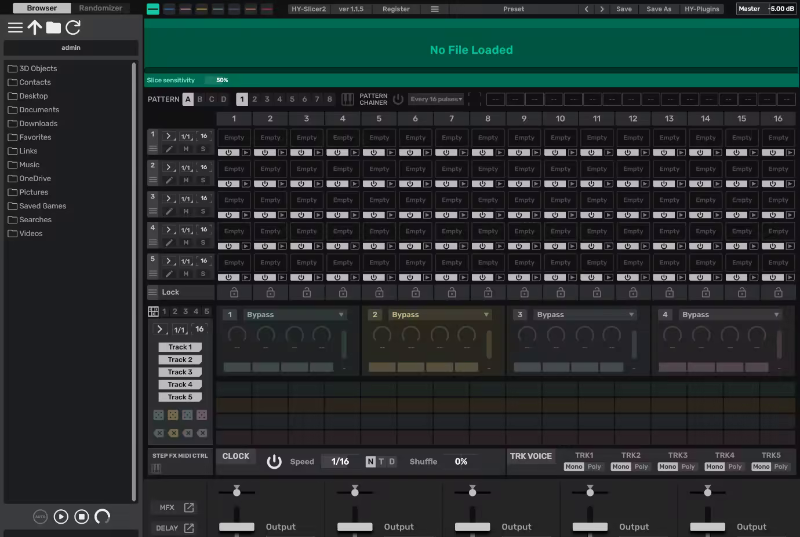
Task: Open the folder icon in browser toolbar
Action: click(53, 28)
